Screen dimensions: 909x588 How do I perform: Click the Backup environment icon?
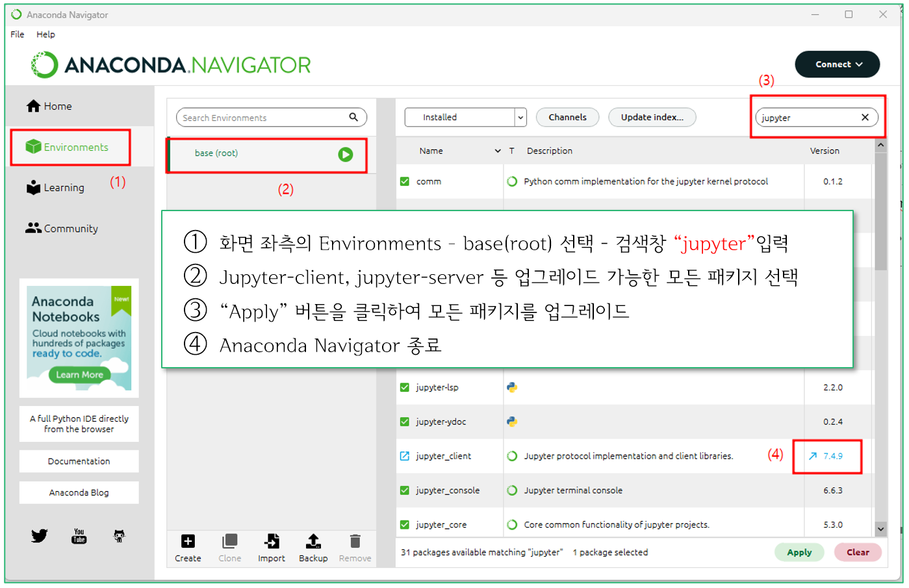tap(313, 541)
